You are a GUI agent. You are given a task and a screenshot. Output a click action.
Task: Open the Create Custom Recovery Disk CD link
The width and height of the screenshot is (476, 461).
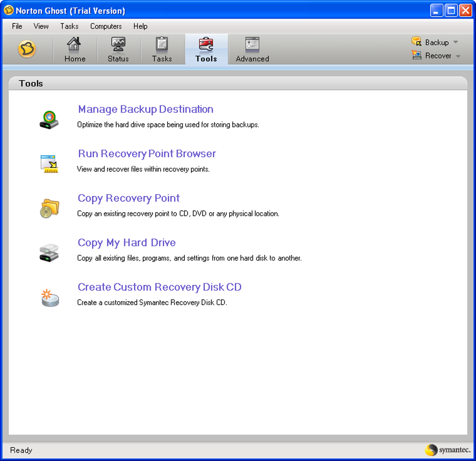point(160,287)
